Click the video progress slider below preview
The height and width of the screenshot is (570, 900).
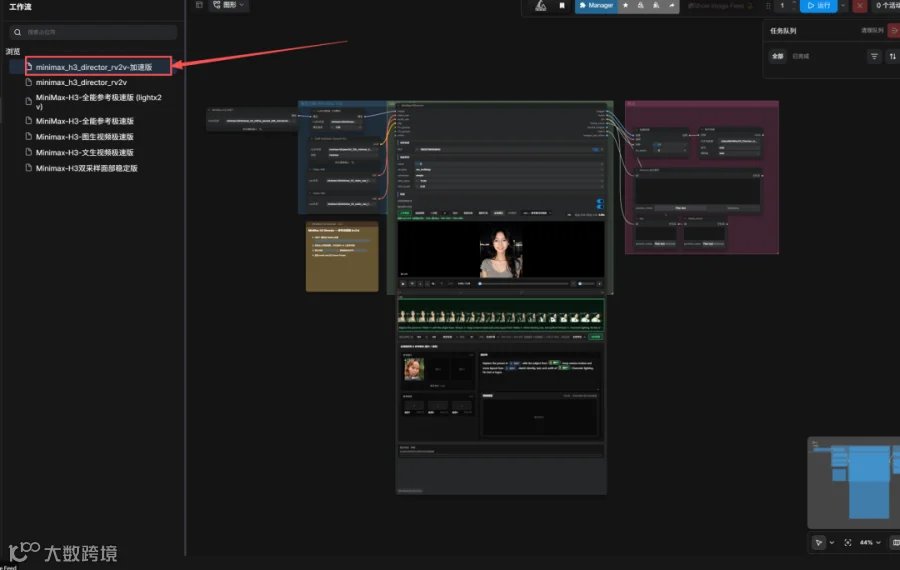523,284
